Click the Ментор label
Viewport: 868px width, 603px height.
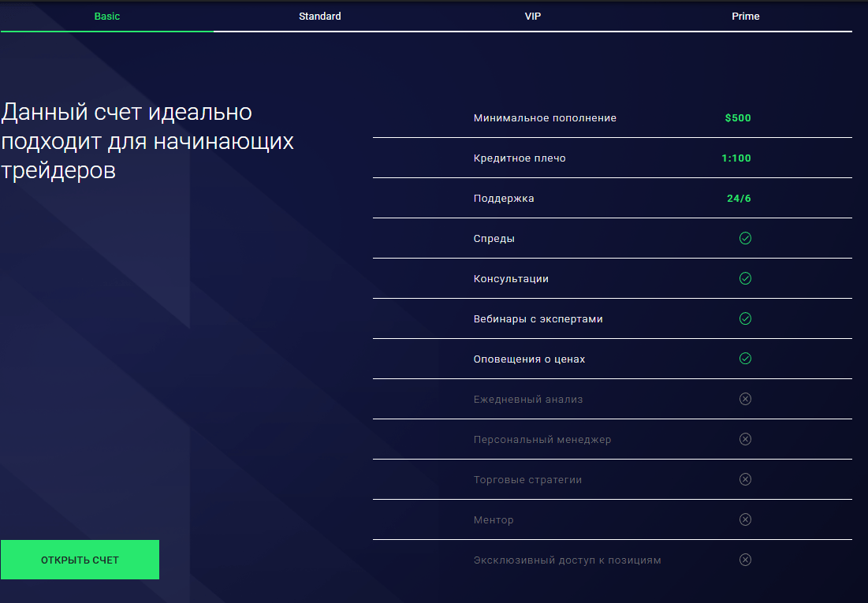coord(494,520)
